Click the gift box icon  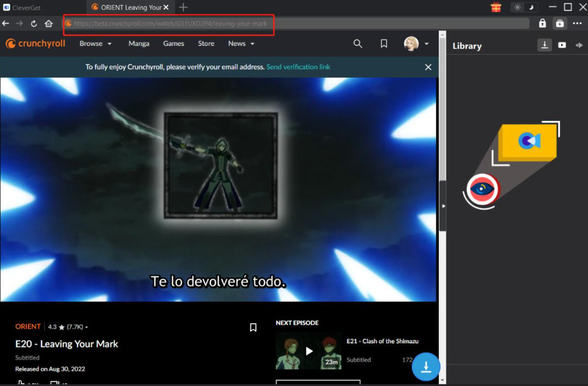pyautogui.click(x=496, y=7)
